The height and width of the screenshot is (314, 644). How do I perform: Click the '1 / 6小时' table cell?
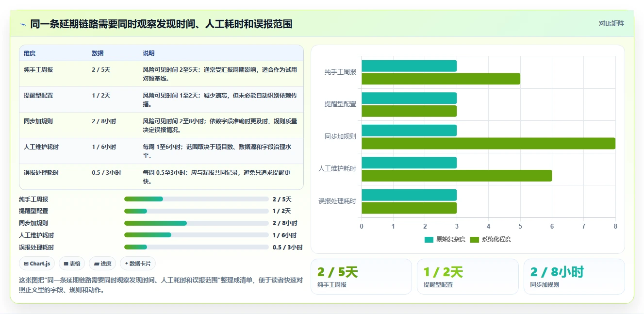tap(104, 147)
